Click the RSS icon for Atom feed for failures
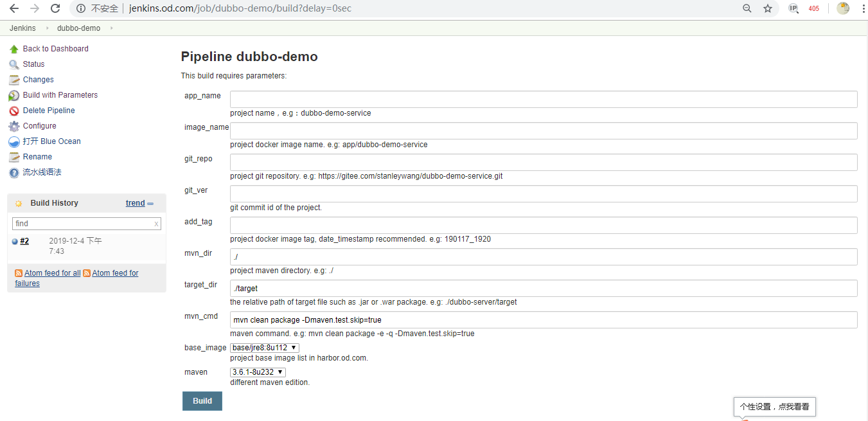868x421 pixels. coord(86,273)
